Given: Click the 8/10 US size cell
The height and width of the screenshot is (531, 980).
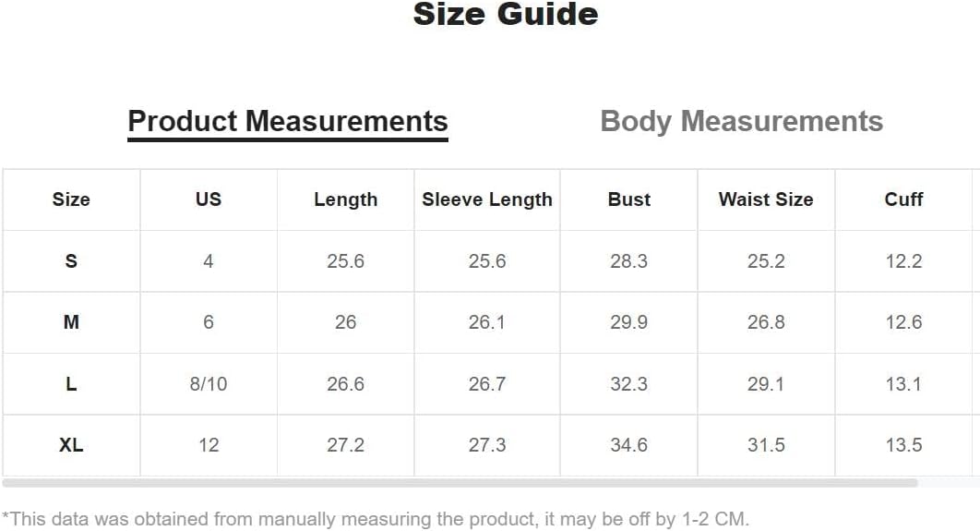Looking at the screenshot, I should (x=209, y=384).
